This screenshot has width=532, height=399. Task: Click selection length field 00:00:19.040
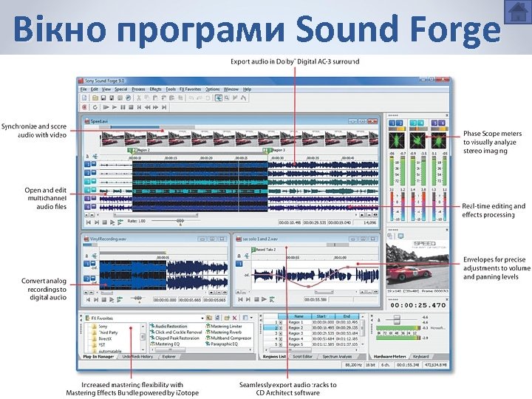click(339, 223)
